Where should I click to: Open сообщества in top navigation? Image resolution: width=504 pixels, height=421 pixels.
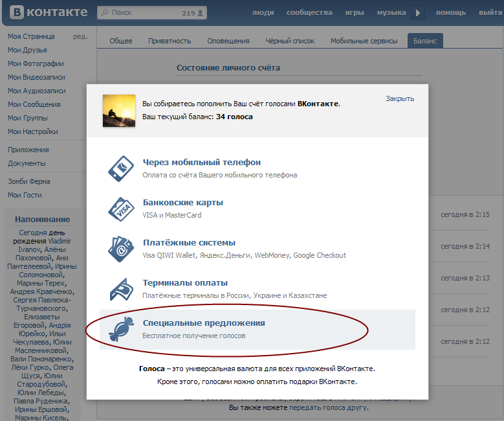[309, 12]
